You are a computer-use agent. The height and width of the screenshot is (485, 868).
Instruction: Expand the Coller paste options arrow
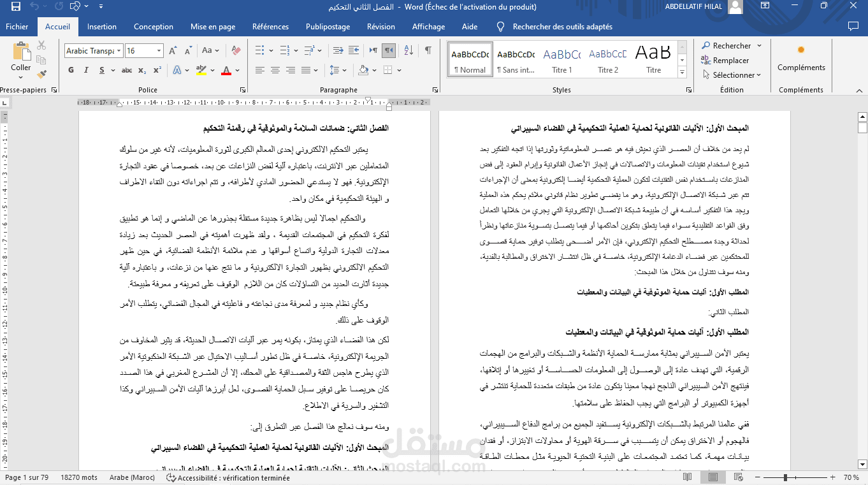click(x=20, y=76)
